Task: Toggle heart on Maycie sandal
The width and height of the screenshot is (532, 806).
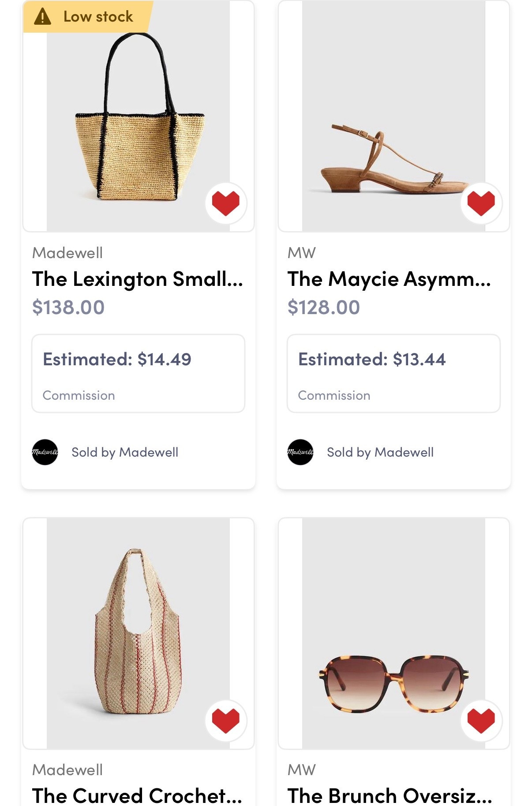Action: [x=481, y=203]
